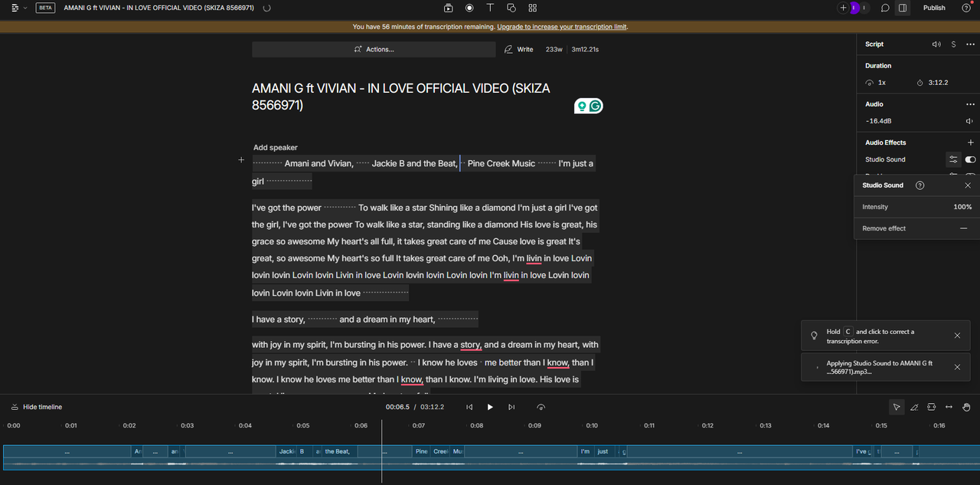Click the 0:10 mark on timeline ruler
This screenshot has width=980, height=485.
pyautogui.click(x=592, y=425)
